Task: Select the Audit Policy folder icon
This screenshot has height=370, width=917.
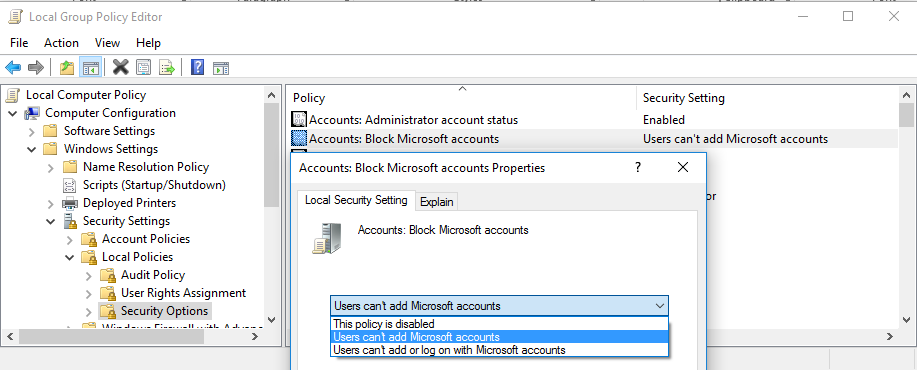Action: pyautogui.click(x=108, y=275)
